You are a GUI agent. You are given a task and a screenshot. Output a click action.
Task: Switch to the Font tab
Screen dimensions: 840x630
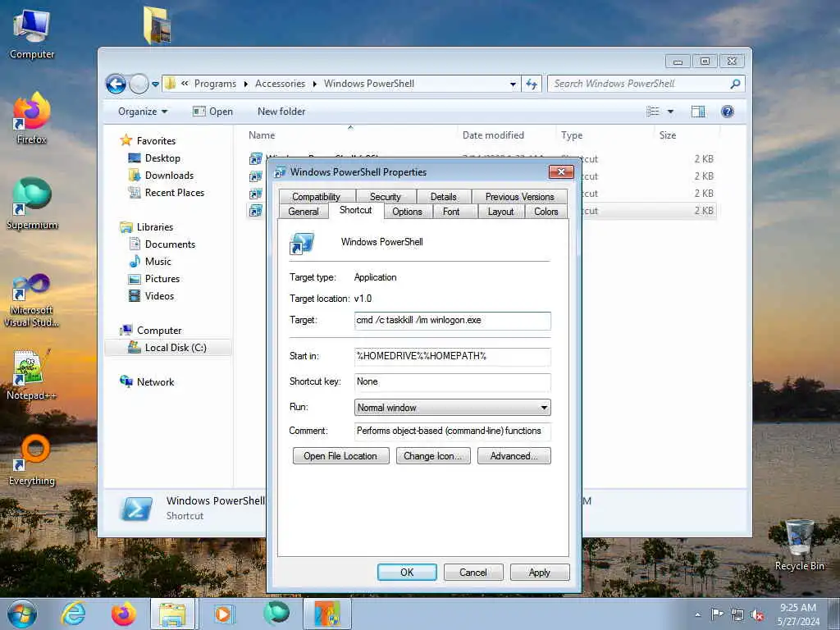(x=451, y=212)
